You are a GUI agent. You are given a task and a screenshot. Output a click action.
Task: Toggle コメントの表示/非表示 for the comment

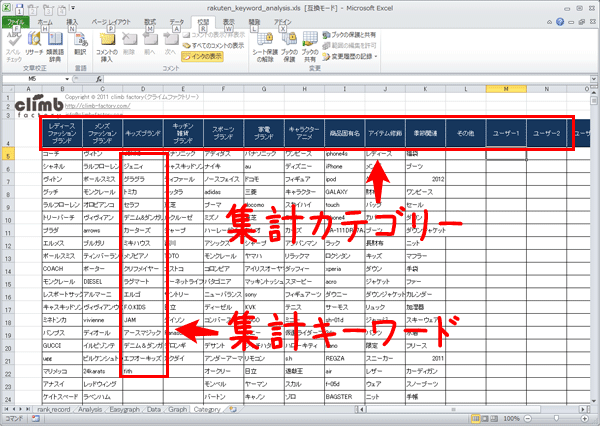point(213,35)
